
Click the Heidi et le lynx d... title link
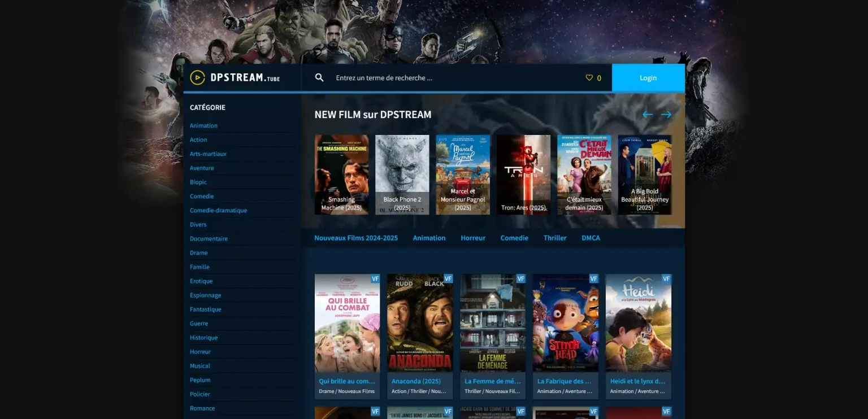click(x=637, y=381)
